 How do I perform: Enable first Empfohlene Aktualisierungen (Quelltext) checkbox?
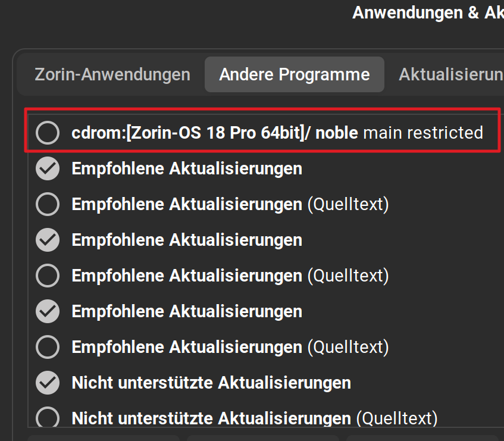[x=48, y=204]
